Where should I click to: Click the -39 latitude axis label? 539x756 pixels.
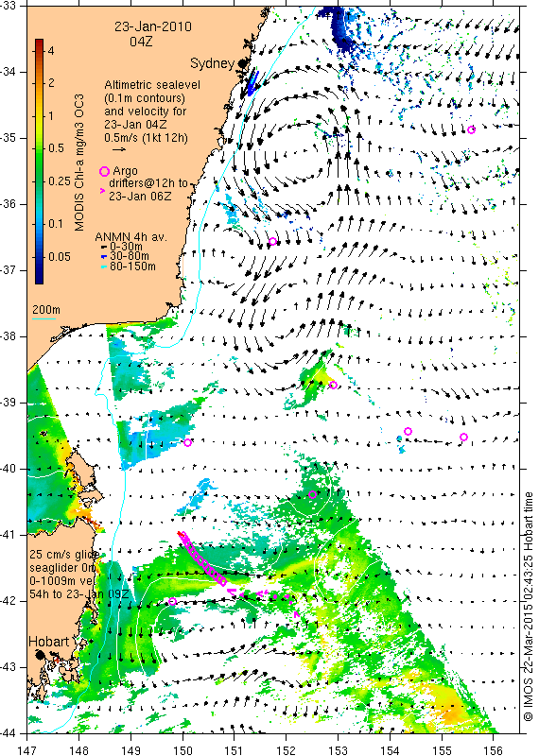[8, 403]
